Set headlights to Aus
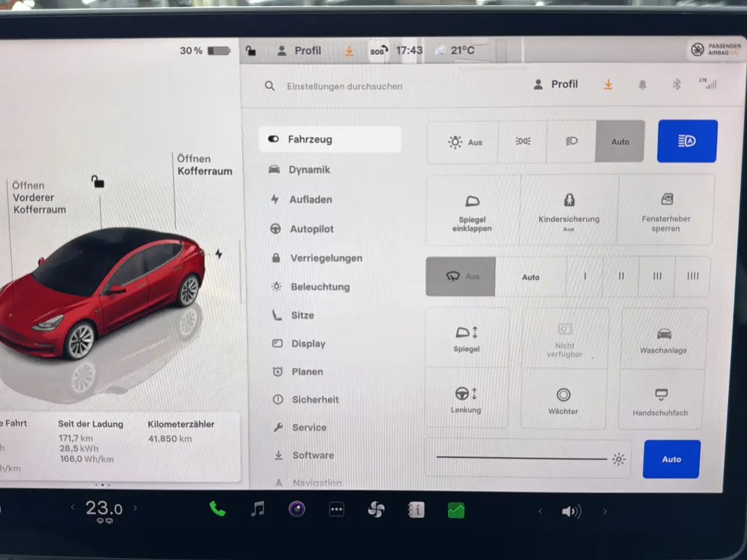The image size is (747, 560). [464, 142]
